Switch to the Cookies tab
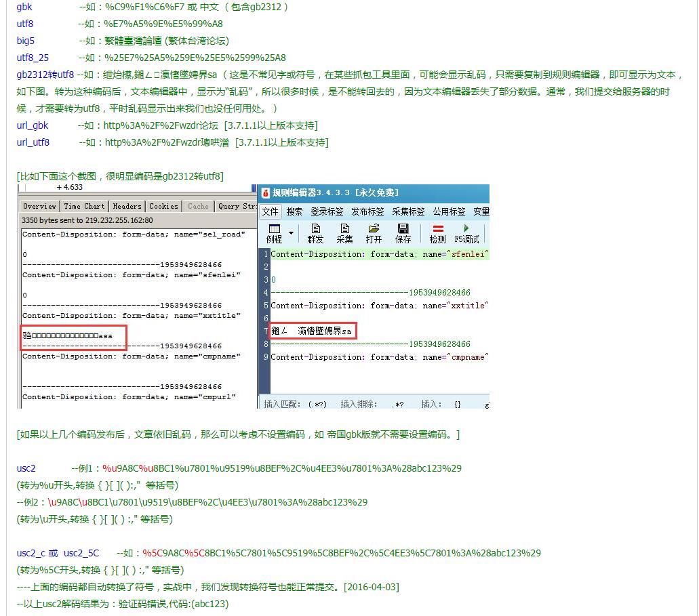The image size is (699, 616). [x=163, y=206]
